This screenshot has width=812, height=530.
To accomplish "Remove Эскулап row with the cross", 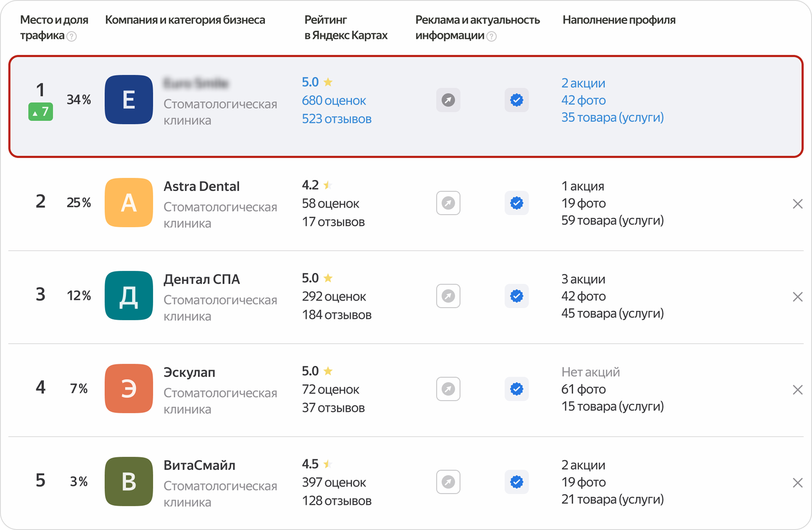I will [x=797, y=390].
